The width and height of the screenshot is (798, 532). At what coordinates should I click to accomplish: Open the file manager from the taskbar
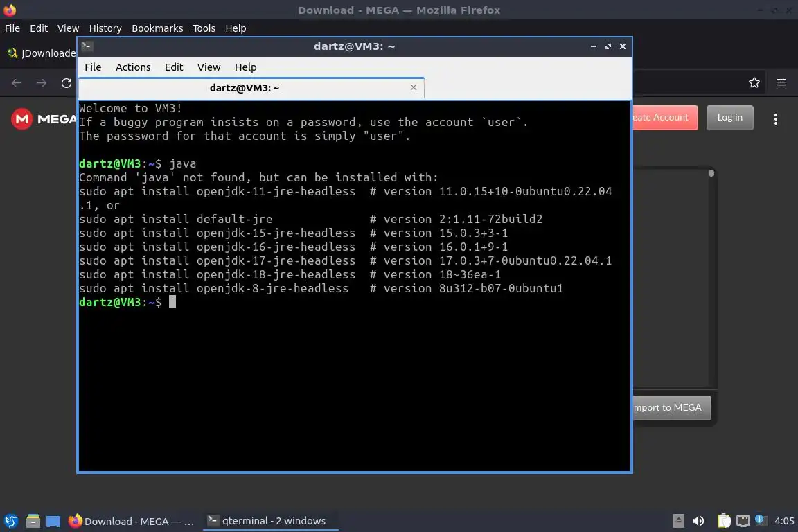(33, 521)
